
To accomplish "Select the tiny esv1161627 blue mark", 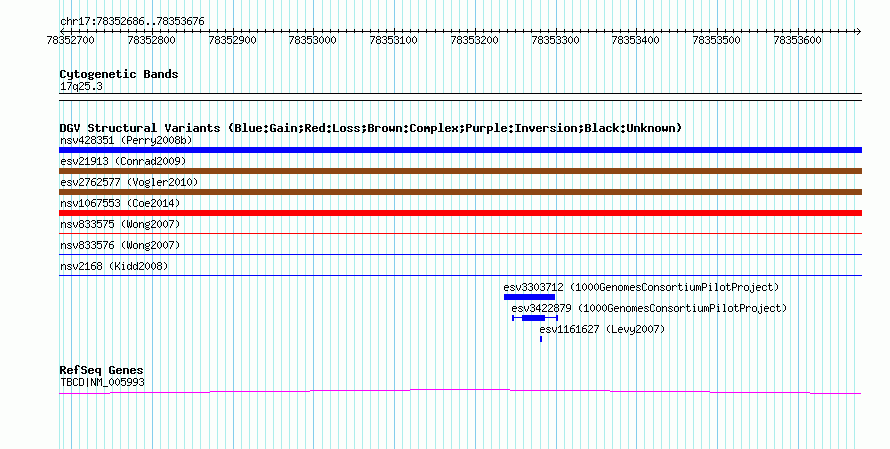I will [x=541, y=339].
